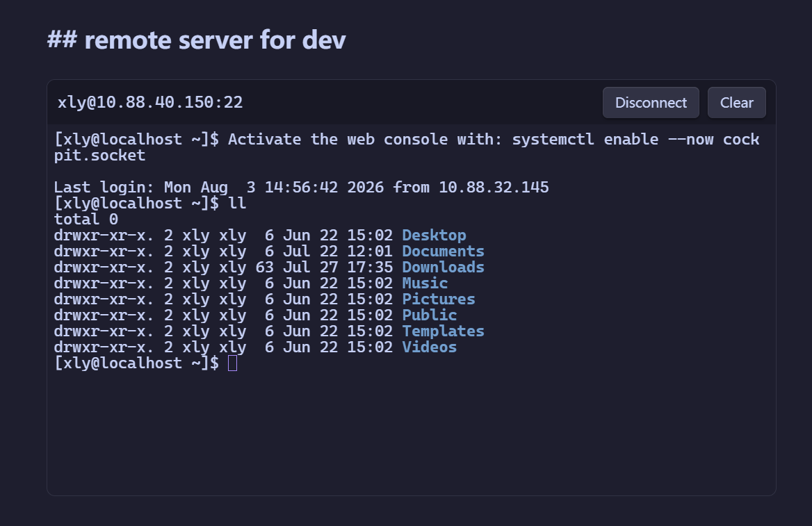The image size is (812, 526).
Task: Click the 10.88.32.145 login source address
Action: [494, 188]
